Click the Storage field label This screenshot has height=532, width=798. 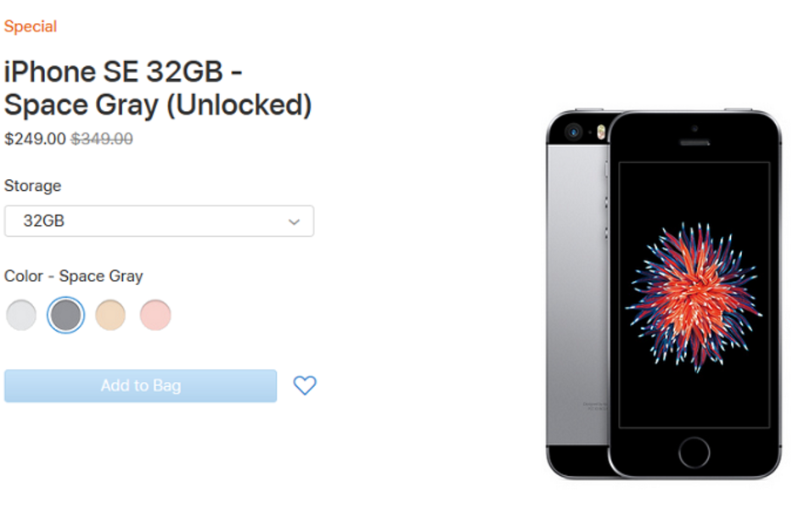point(33,186)
